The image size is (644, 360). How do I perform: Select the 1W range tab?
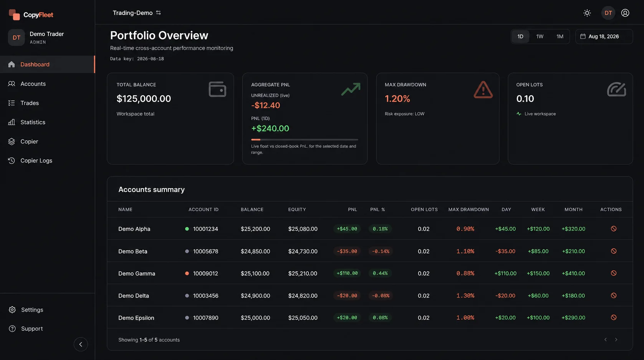[540, 36]
